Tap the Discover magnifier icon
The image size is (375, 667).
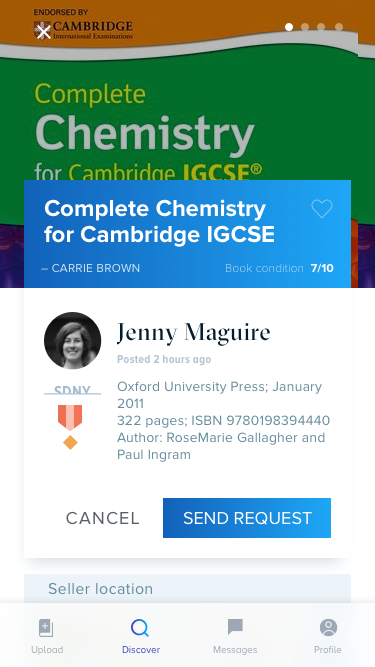coord(140,628)
